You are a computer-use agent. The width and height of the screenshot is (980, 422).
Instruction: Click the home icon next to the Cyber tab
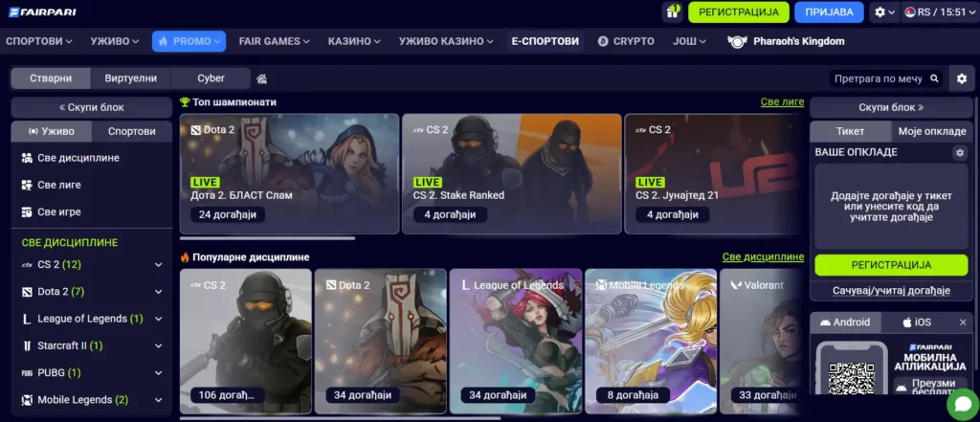pos(262,78)
